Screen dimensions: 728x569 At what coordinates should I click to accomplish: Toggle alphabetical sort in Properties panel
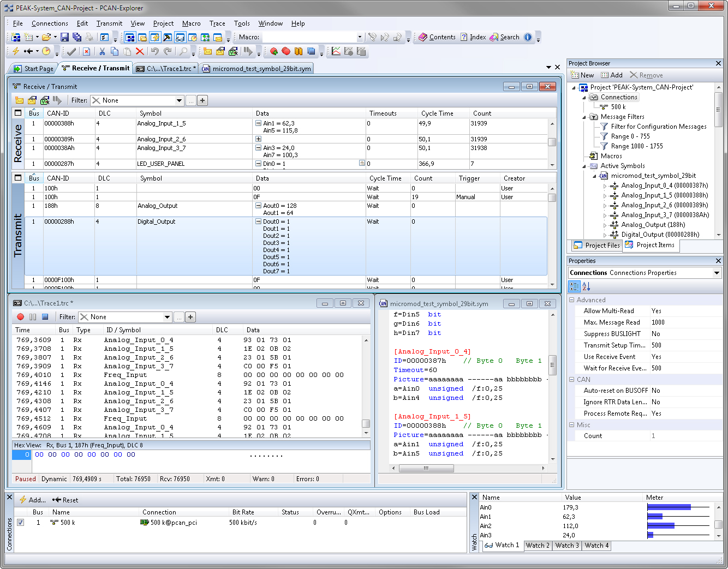coord(586,286)
